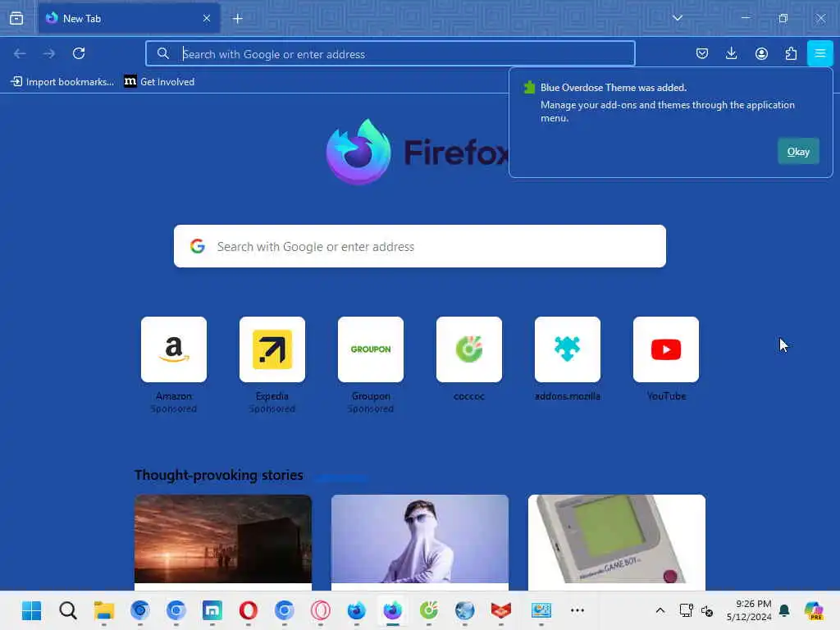The width and height of the screenshot is (840, 630).
Task: Open the Groupon sponsored shortcut tile
Action: [371, 349]
